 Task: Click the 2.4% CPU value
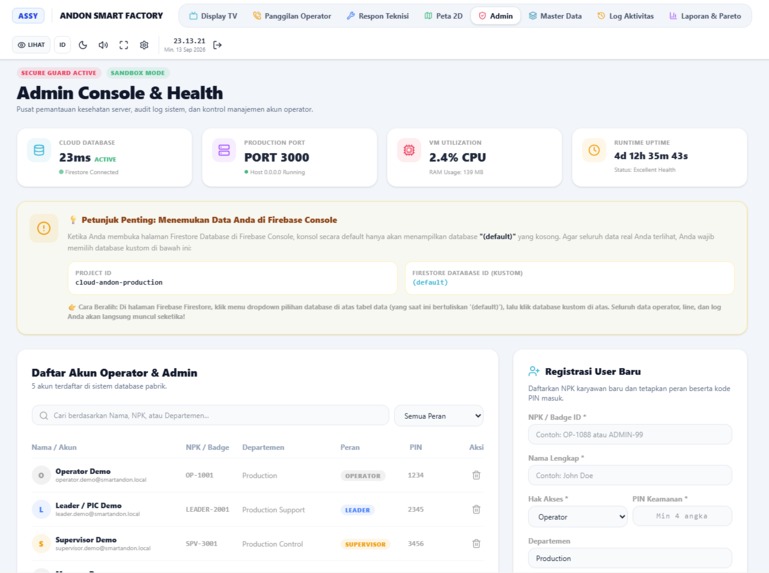point(457,157)
